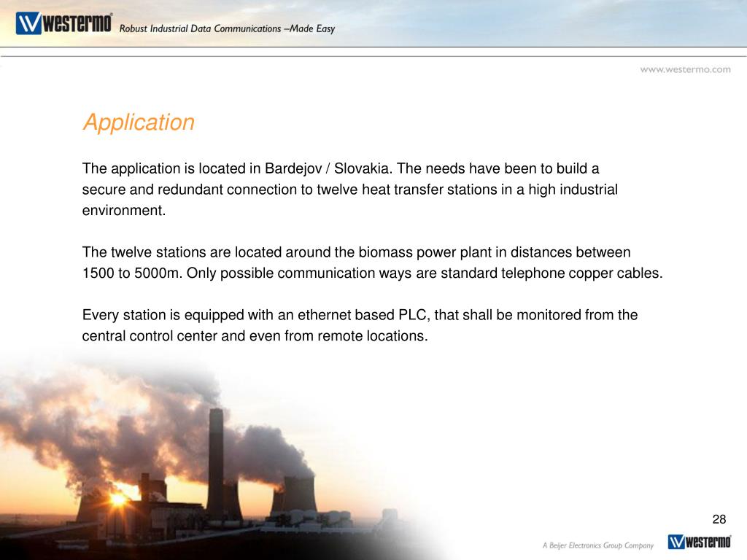The image size is (747, 560).
Task: Click the line 'central control center and even from remote locations.'
Action: pyautogui.click(x=255, y=336)
